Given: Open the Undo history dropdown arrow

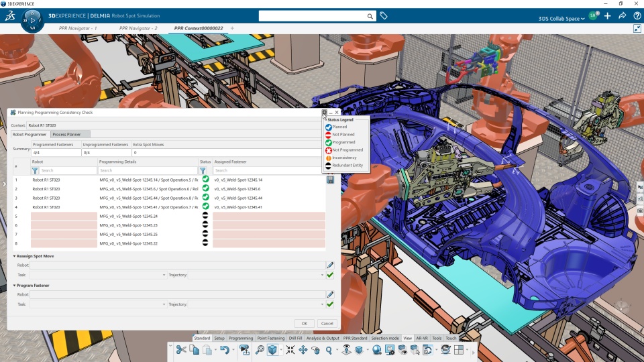Looking at the screenshot, I should [233, 350].
